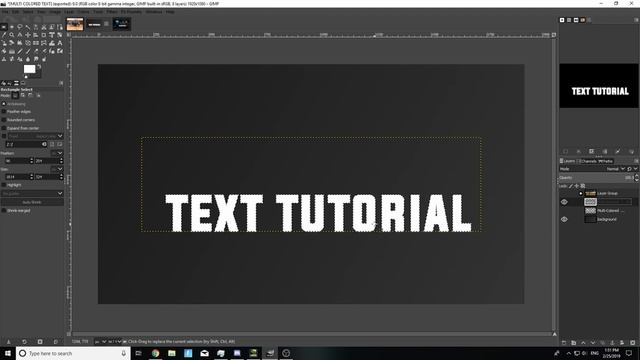Enable Expand from center checkbox
This screenshot has height=360, width=640.
point(4,128)
